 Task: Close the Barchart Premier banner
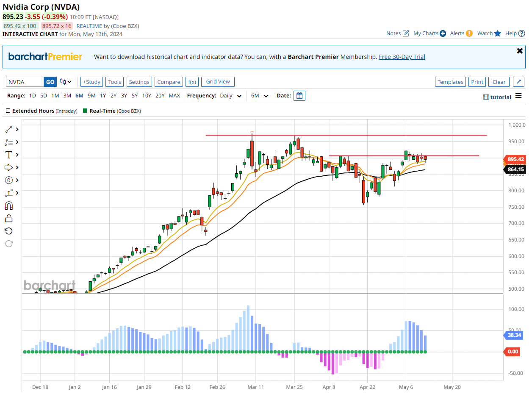(x=520, y=51)
